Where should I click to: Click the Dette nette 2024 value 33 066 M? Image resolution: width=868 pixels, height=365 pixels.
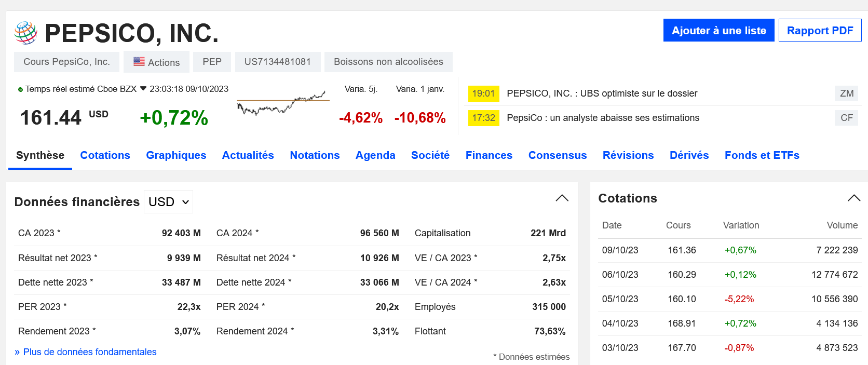[379, 282]
